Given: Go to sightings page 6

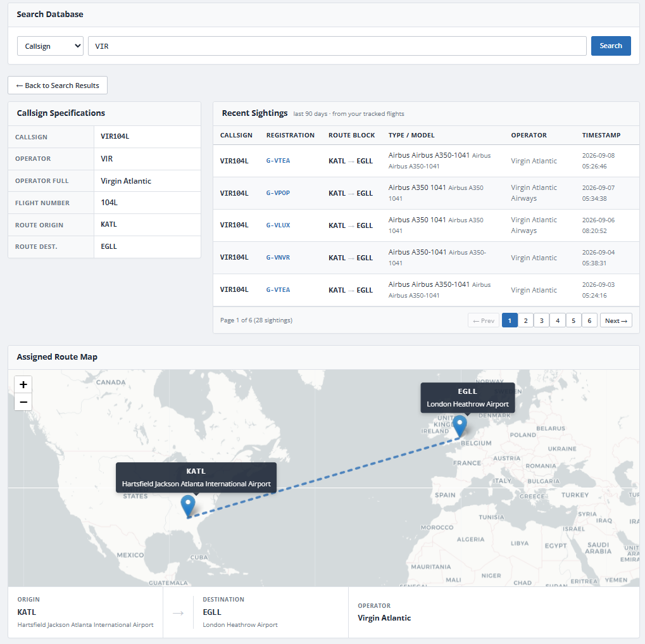Looking at the screenshot, I should point(589,320).
